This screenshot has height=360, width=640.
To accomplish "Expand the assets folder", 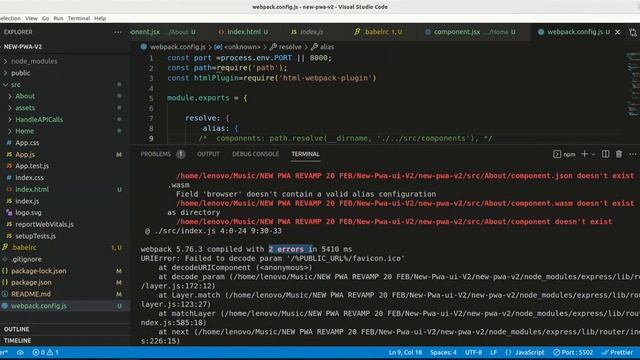I will click(25, 108).
